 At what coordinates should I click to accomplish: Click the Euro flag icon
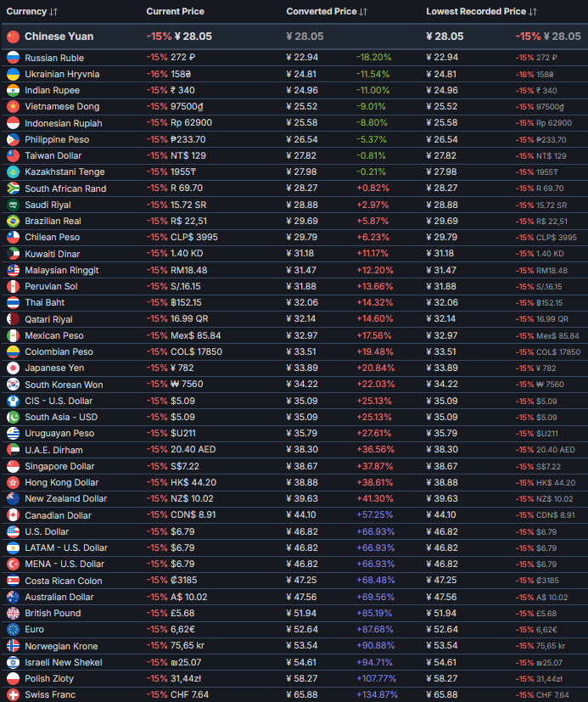(13, 630)
